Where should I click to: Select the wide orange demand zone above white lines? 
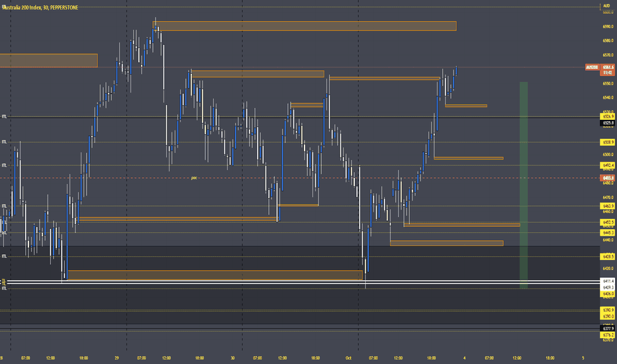pyautogui.click(x=215, y=275)
